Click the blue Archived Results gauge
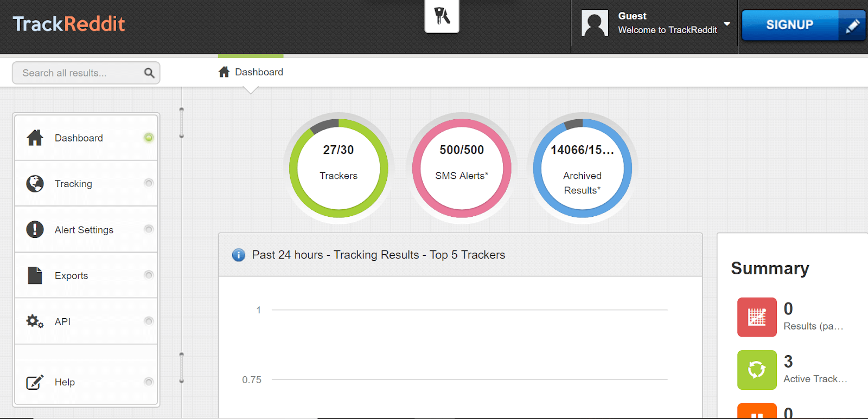This screenshot has height=419, width=868. 583,168
